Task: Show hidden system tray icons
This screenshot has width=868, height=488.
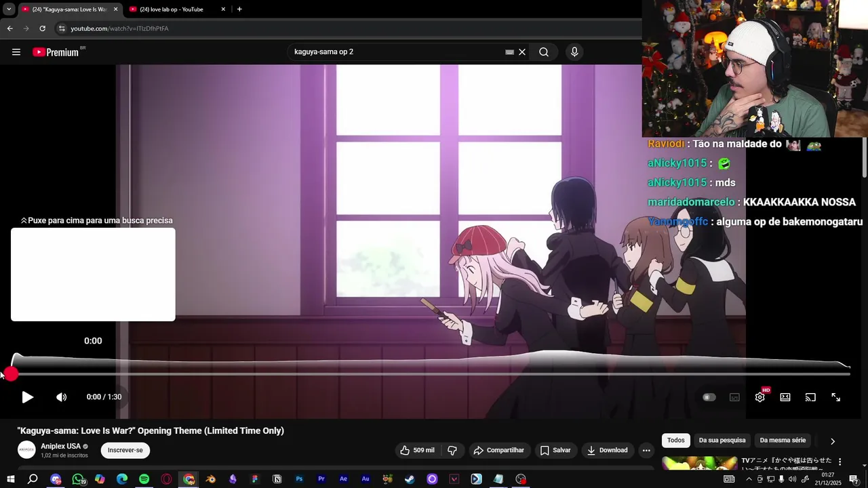Action: (x=749, y=479)
